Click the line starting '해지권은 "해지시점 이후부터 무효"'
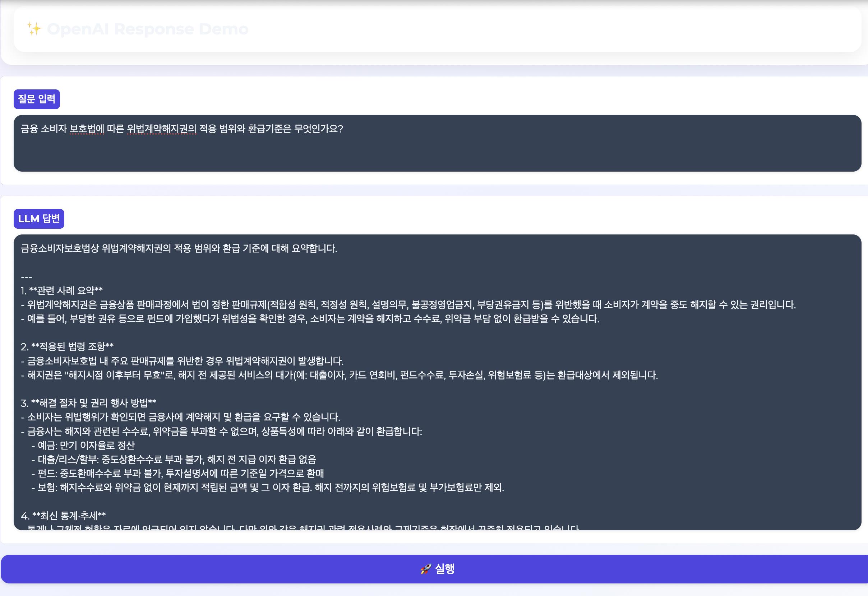868x596 pixels. (339, 375)
